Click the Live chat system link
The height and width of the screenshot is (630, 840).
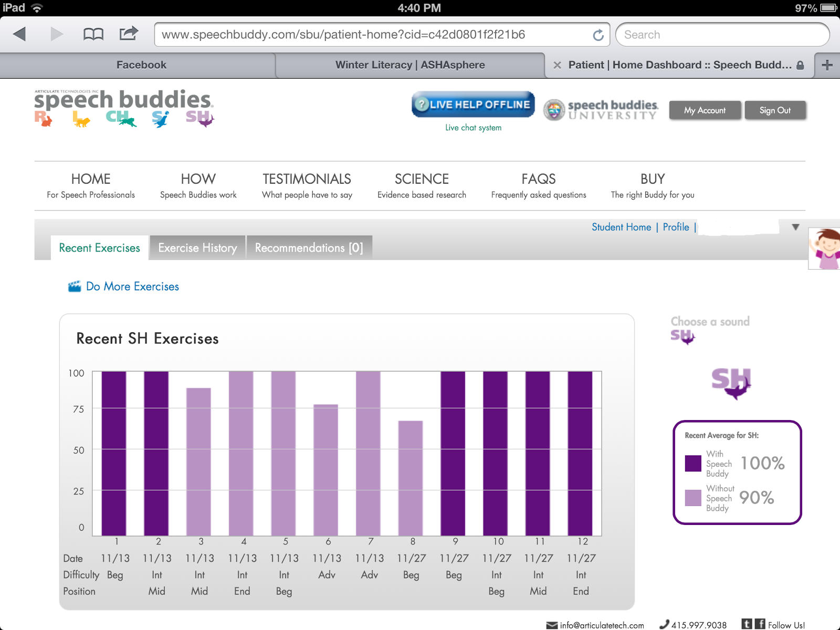coord(474,128)
